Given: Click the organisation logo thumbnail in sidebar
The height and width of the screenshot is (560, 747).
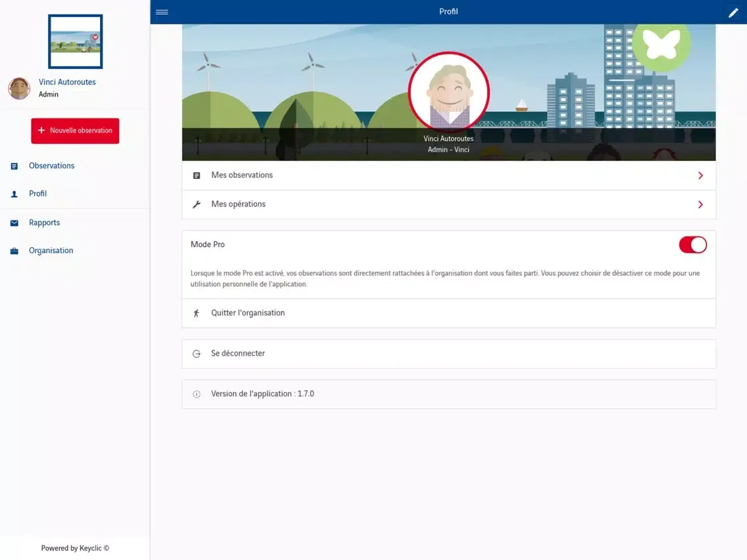Looking at the screenshot, I should click(75, 41).
